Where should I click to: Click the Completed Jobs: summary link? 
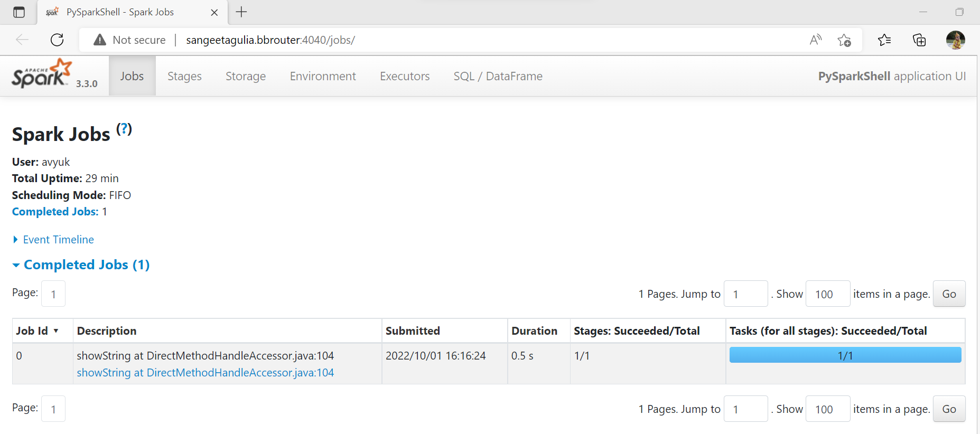point(55,212)
